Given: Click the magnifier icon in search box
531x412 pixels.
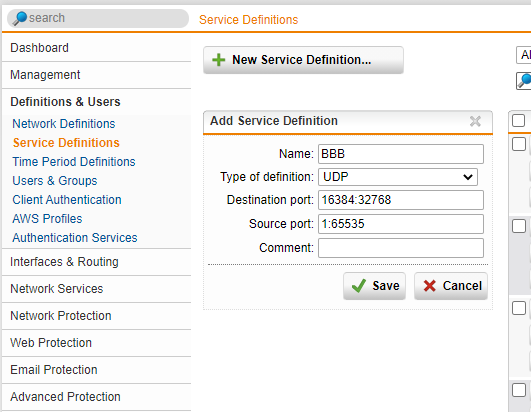Looking at the screenshot, I should (20, 18).
